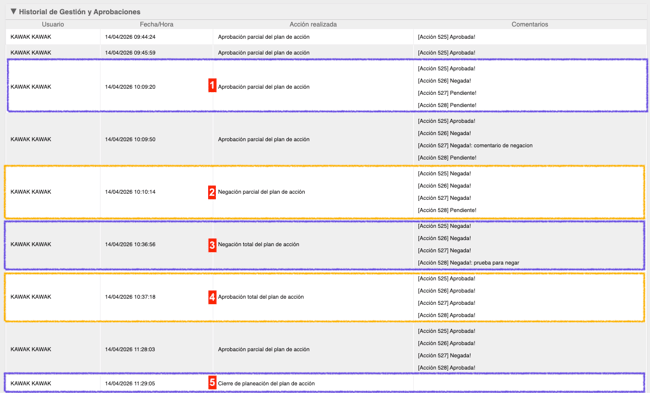Select the timestamp 14/04/2026 11:29:05
The image size is (650, 393).
click(130, 383)
